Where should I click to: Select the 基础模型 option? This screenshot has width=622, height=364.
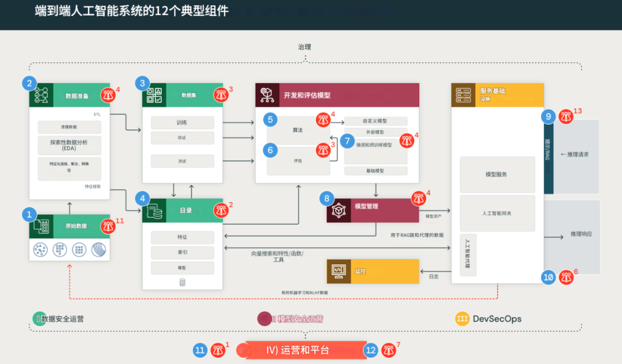(376, 170)
